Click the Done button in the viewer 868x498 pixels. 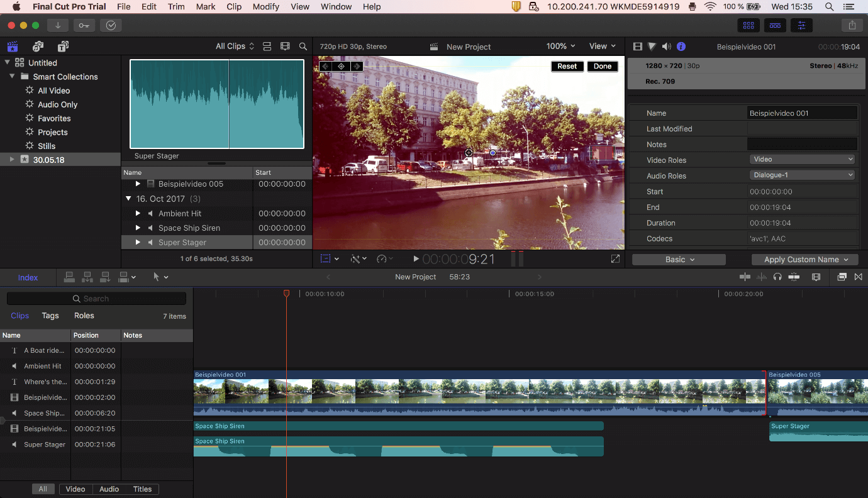[602, 66]
